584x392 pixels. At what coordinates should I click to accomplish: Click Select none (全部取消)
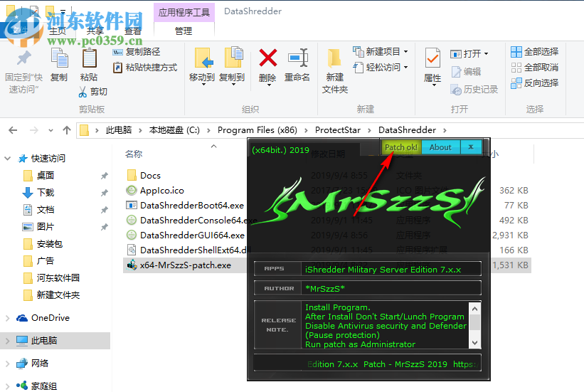534,68
